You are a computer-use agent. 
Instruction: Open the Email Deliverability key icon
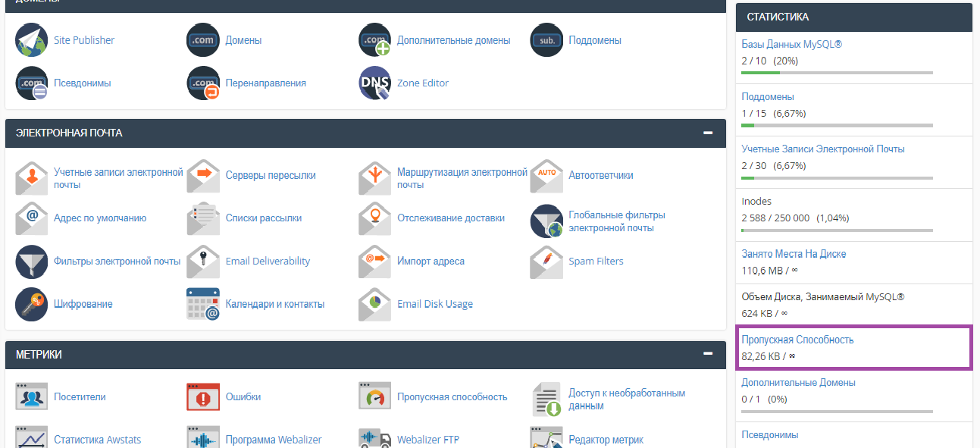coord(203,262)
